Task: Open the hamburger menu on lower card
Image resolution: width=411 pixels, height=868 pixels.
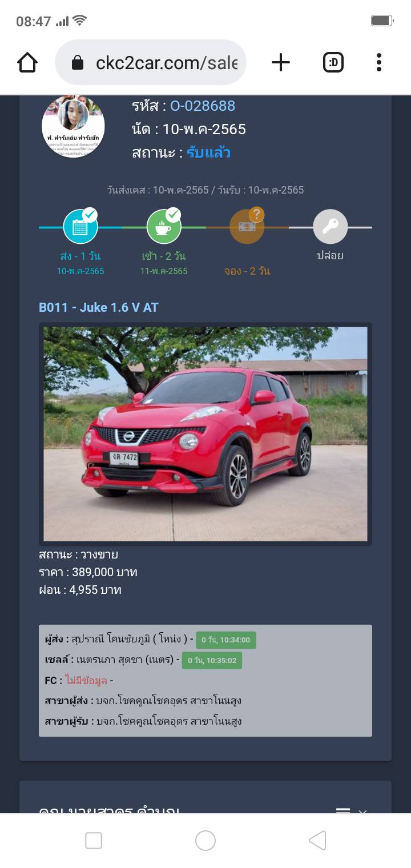Action: [342, 811]
